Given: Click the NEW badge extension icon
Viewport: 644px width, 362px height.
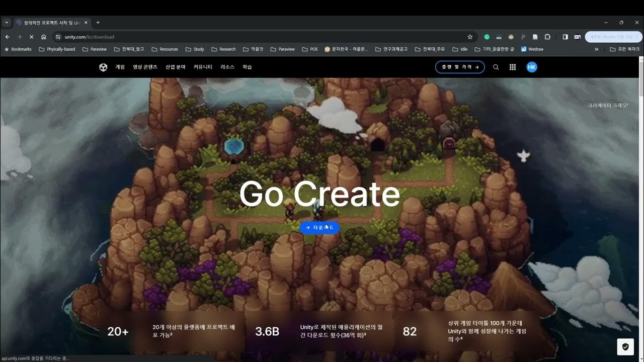Looking at the screenshot, I should point(499,37).
